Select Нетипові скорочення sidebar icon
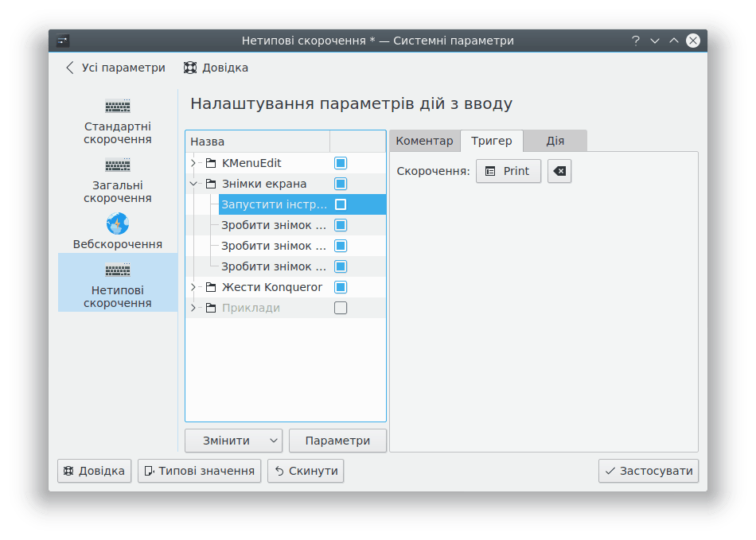Image resolution: width=756 pixels, height=540 pixels. coord(118,270)
